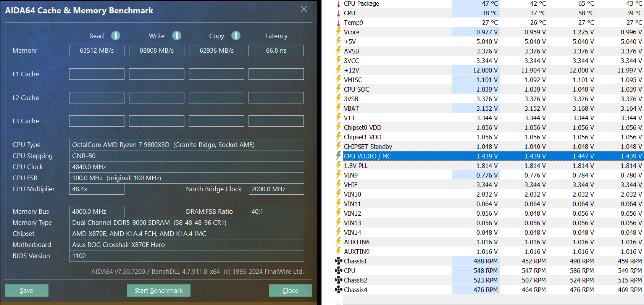Click the Read info icon

click(x=116, y=36)
